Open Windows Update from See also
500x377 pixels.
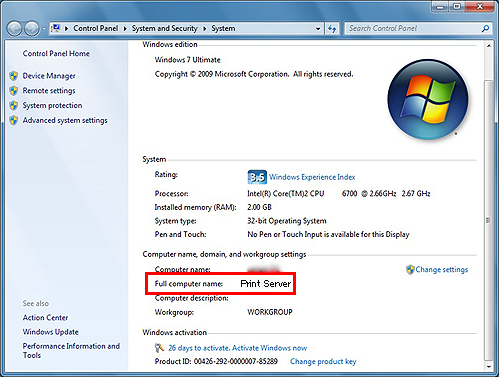click(51, 332)
